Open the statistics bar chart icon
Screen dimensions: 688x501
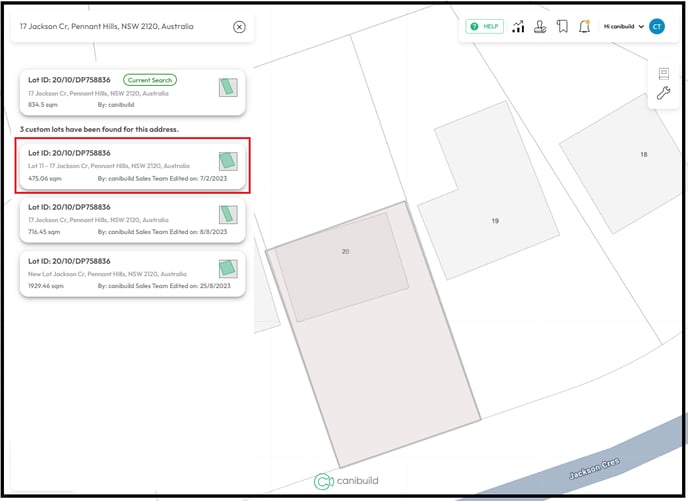(518, 27)
